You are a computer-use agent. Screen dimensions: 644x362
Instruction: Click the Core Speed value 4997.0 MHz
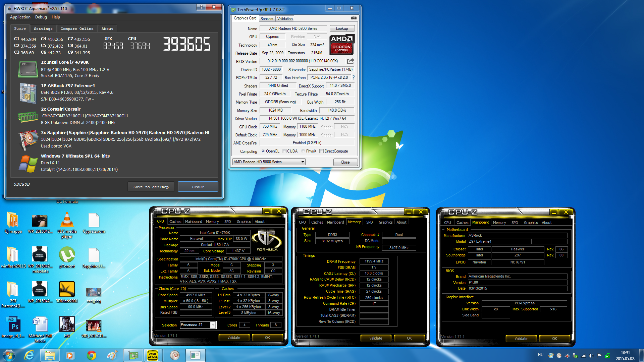point(196,295)
